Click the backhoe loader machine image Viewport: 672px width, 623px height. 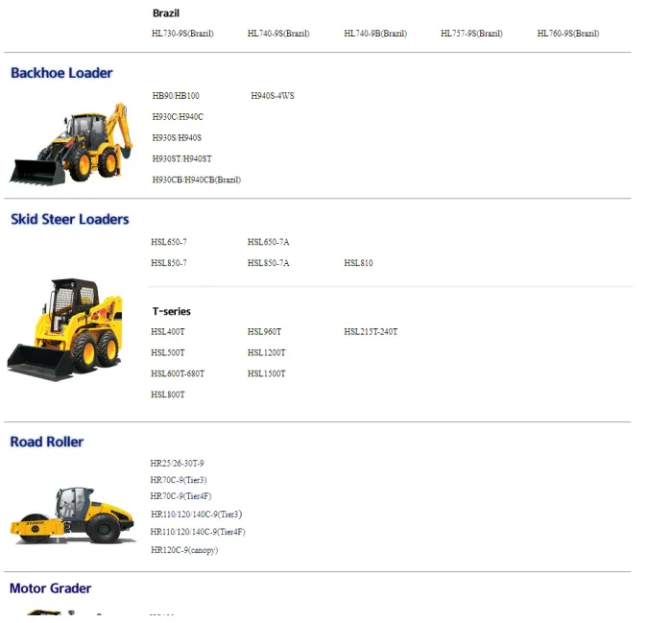(71, 144)
